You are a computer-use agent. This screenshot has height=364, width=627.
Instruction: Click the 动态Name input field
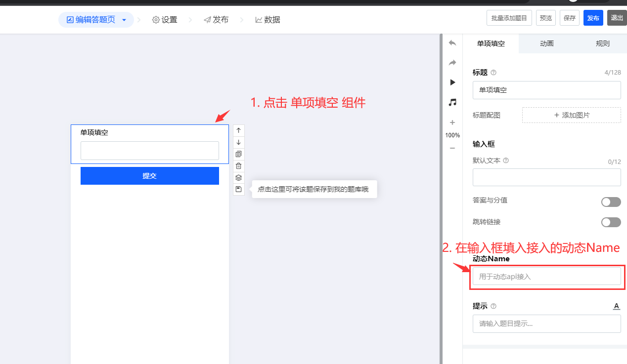click(546, 277)
